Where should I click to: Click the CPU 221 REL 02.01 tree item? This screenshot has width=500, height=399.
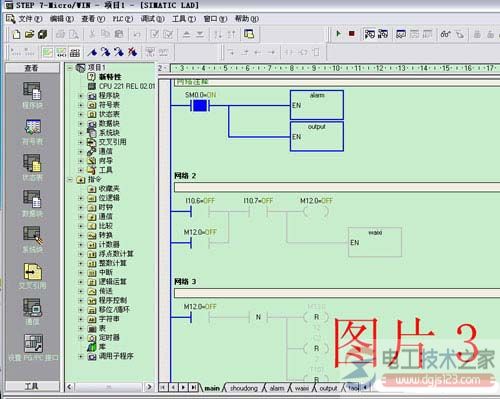coord(127,86)
